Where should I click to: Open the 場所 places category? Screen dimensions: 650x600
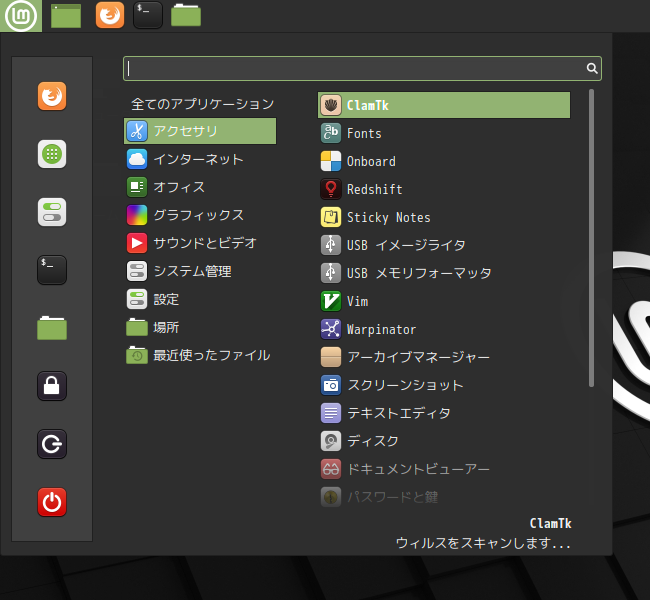[200, 327]
